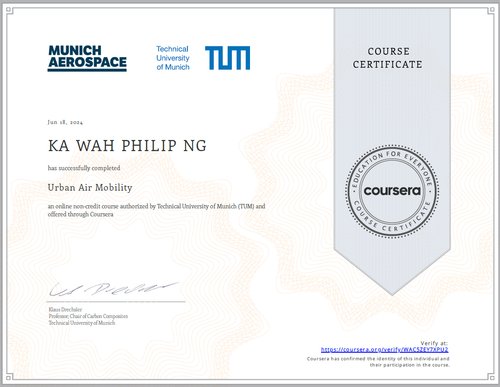Select the 'Technical University of Munich' logo text

[173, 58]
